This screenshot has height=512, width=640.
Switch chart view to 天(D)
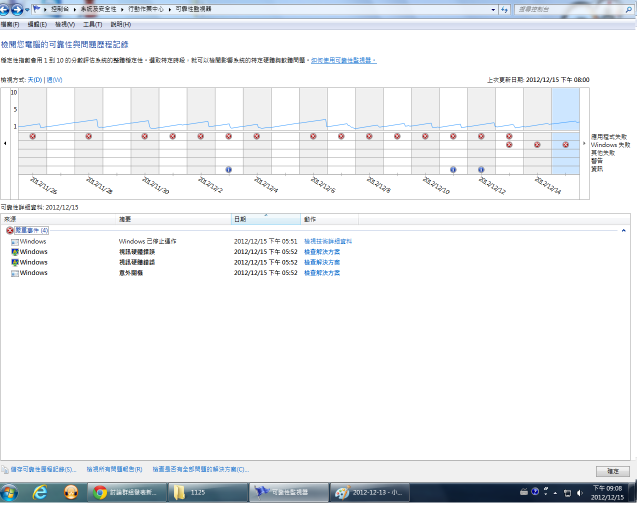click(35, 80)
